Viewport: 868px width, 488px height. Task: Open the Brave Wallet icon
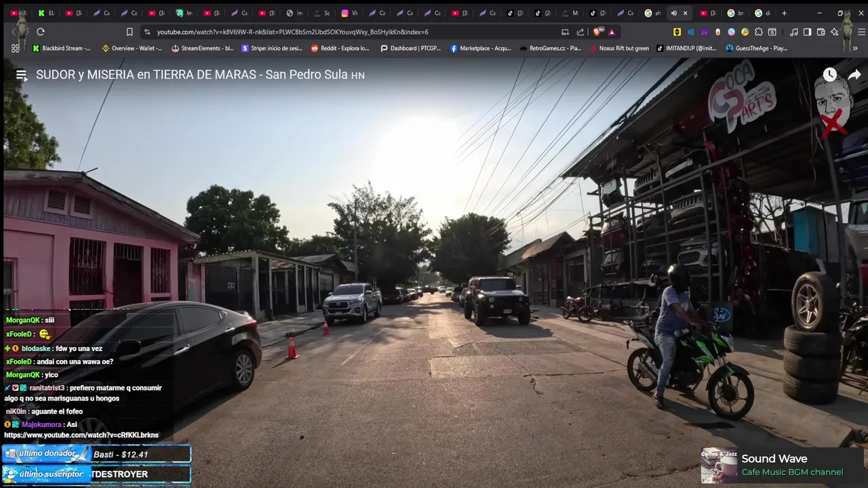pyautogui.click(x=821, y=32)
